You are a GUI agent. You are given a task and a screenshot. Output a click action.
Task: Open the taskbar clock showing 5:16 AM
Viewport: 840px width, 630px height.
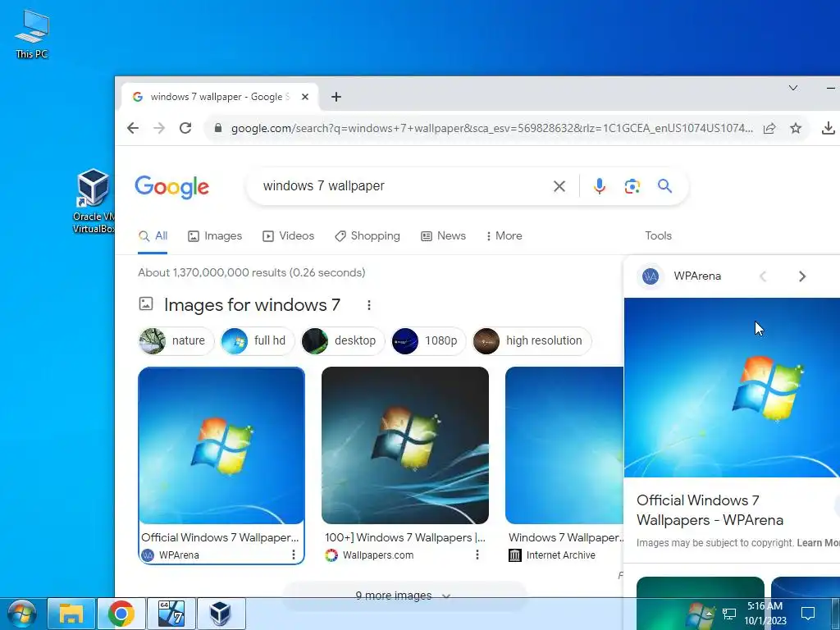coord(765,614)
